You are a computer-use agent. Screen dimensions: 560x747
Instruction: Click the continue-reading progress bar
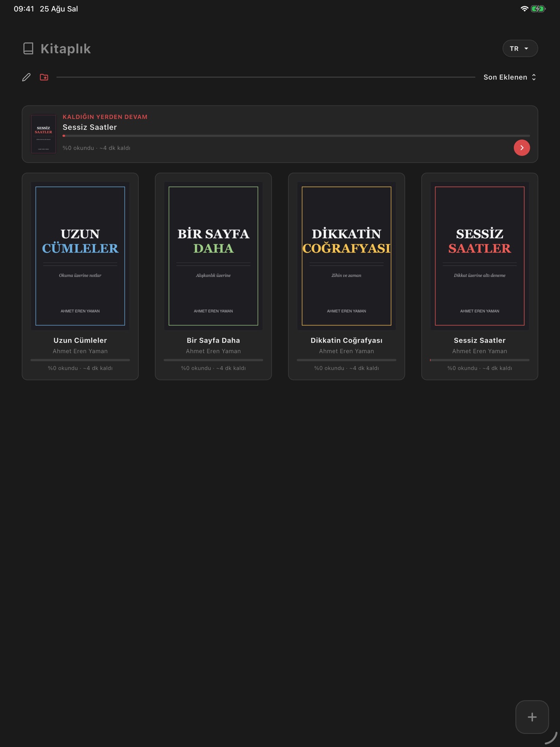tap(296, 136)
